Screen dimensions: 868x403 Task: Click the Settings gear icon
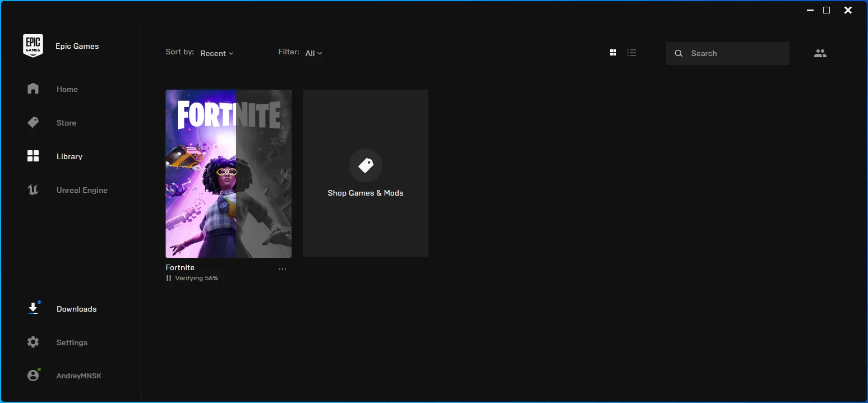[33, 342]
